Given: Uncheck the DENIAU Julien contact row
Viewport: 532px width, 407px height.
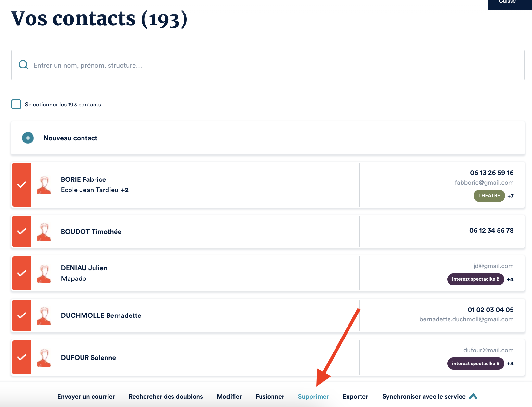Looking at the screenshot, I should click(21, 273).
